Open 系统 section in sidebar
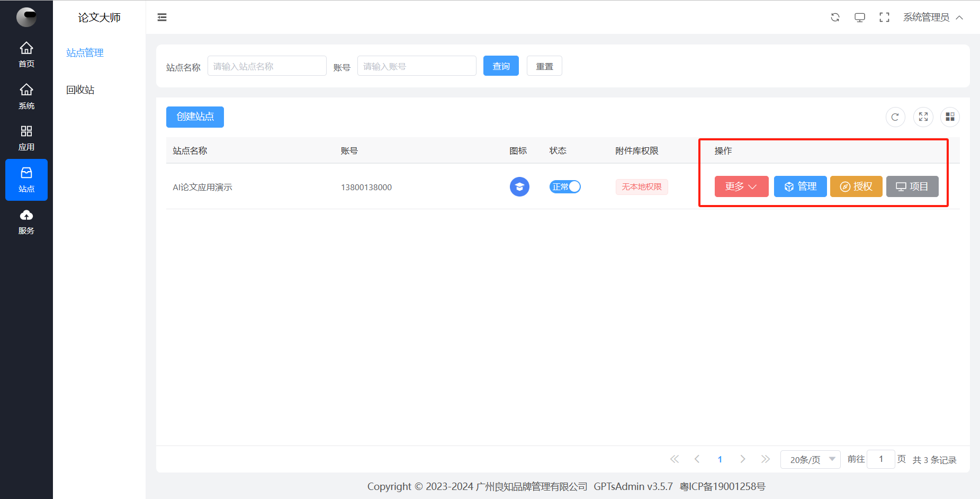The width and height of the screenshot is (980, 499). (x=26, y=97)
